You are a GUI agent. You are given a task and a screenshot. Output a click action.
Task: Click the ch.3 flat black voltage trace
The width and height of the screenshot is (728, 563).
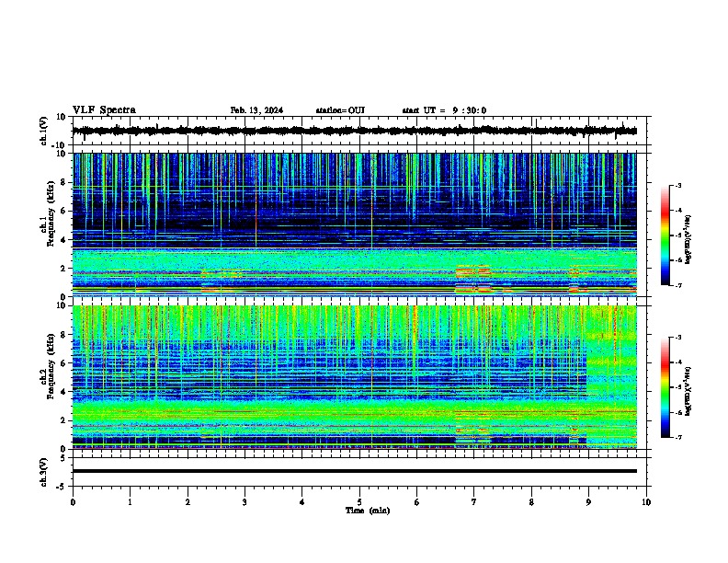(x=354, y=471)
